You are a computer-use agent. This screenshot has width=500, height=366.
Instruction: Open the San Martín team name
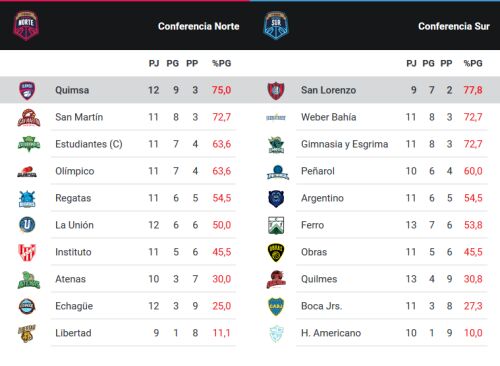click(x=79, y=117)
